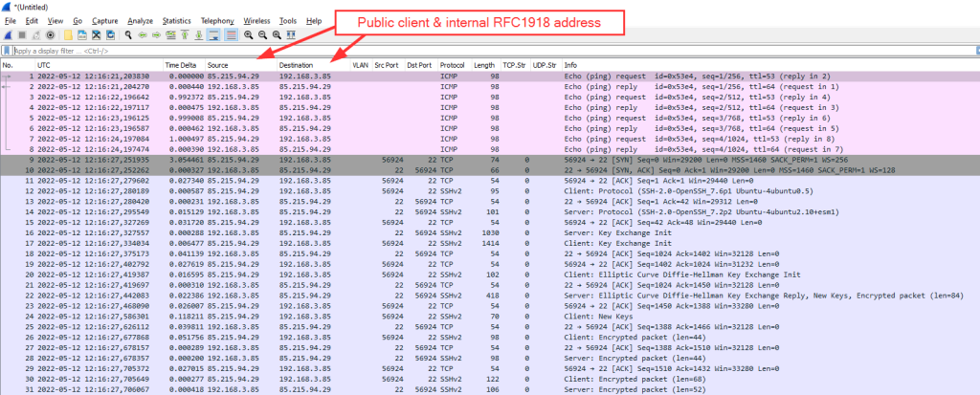Open display filter bookmarks icon
Viewport: 980px width, 395px height.
(x=7, y=51)
